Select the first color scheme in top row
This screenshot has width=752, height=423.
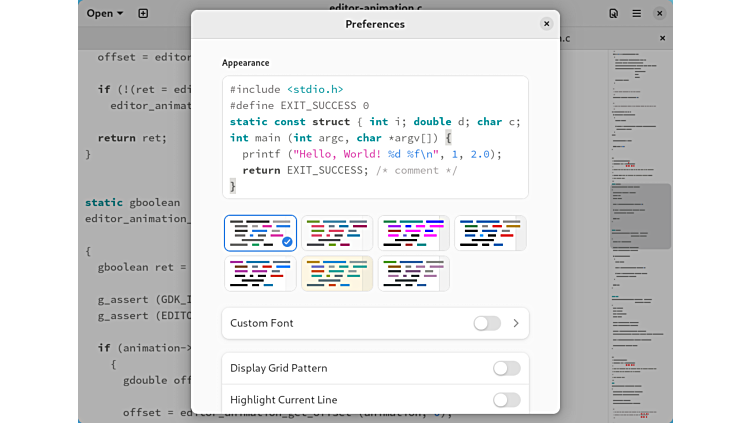tap(260, 233)
